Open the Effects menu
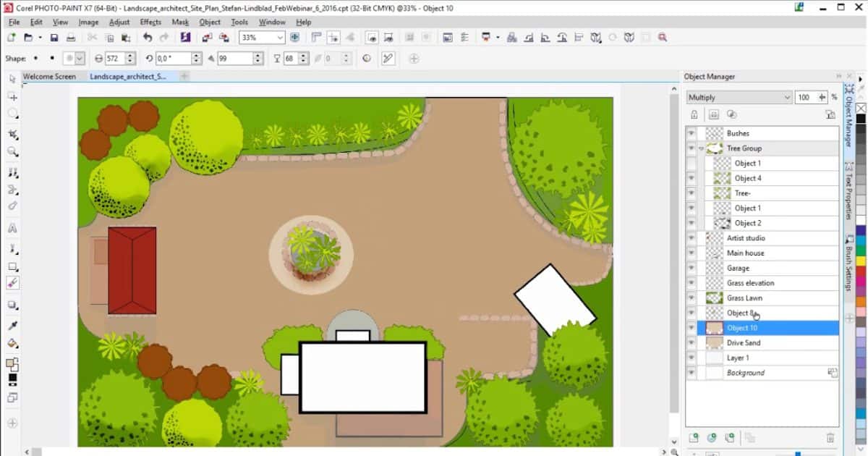Image resolution: width=868 pixels, height=456 pixels. (150, 22)
